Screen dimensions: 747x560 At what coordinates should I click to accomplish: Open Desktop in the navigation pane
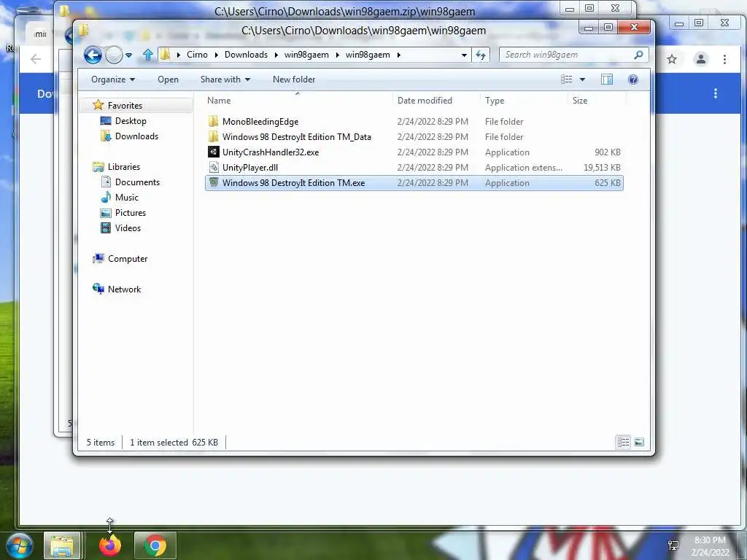(131, 121)
